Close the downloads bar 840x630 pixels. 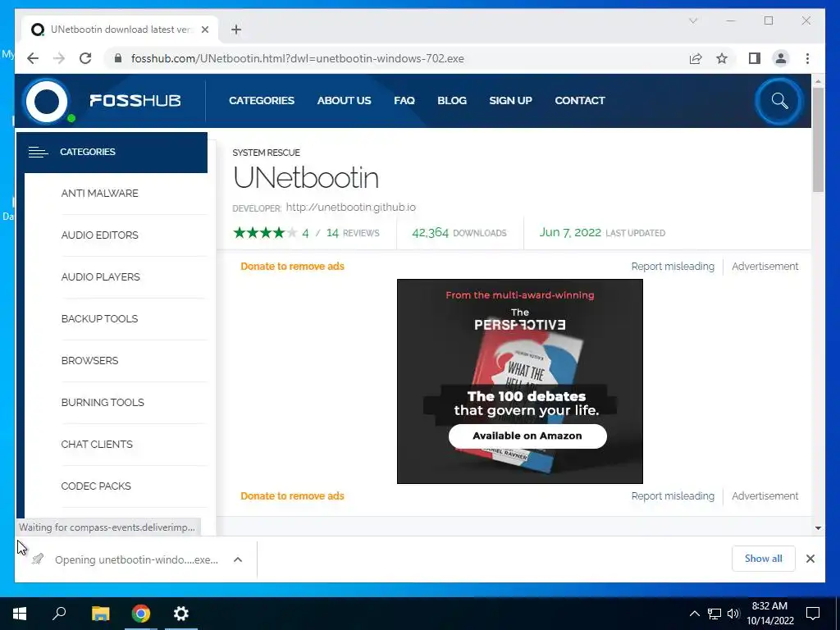[x=810, y=559]
